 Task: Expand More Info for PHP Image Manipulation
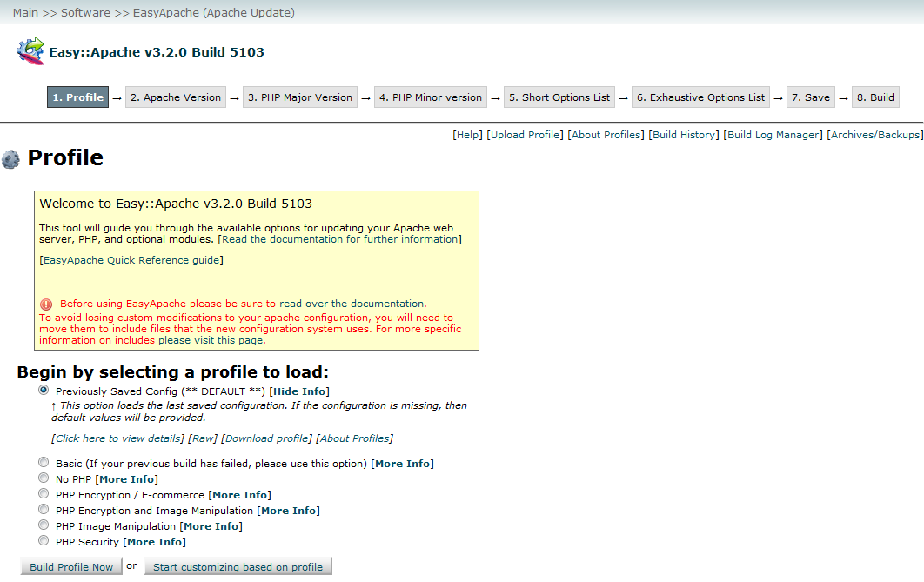pyautogui.click(x=211, y=526)
